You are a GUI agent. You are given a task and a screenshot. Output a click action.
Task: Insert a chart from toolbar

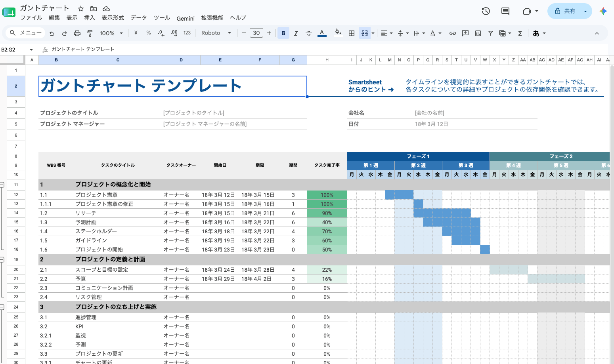[478, 33]
